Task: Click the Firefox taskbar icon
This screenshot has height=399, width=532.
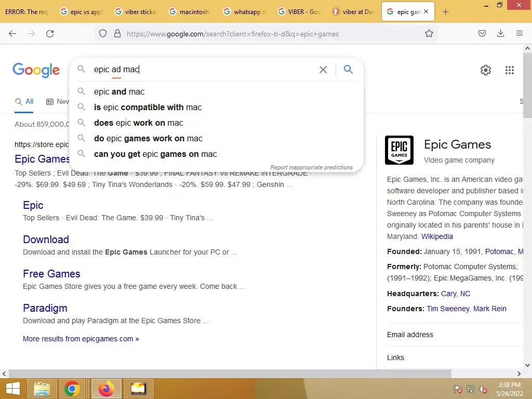Action: [106, 389]
